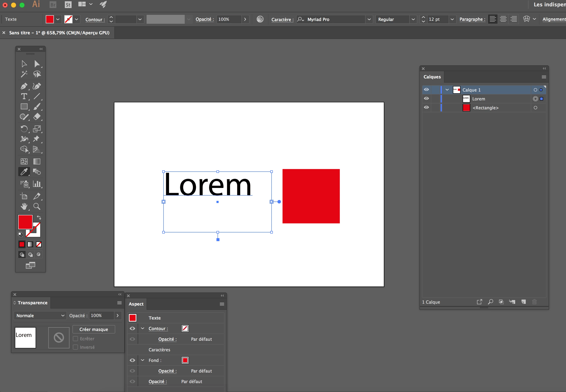This screenshot has height=392, width=566.
Task: Open the Calques panel menu
Action: pos(544,77)
